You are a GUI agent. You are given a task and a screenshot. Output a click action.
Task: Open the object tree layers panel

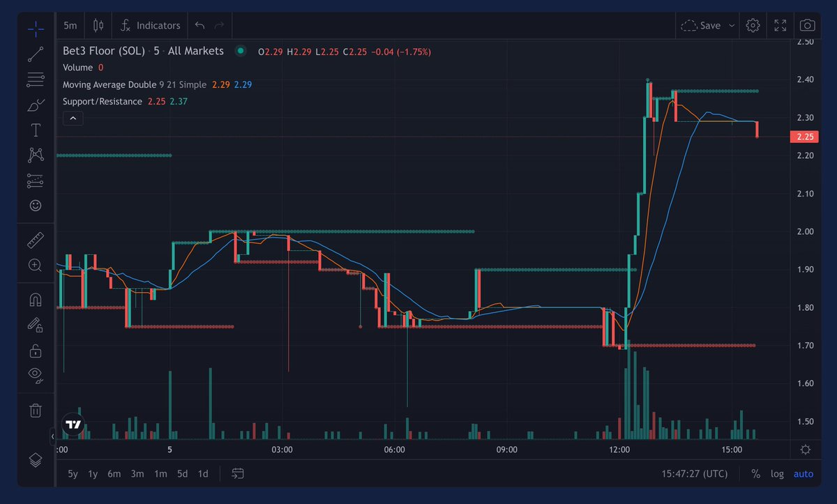36,459
